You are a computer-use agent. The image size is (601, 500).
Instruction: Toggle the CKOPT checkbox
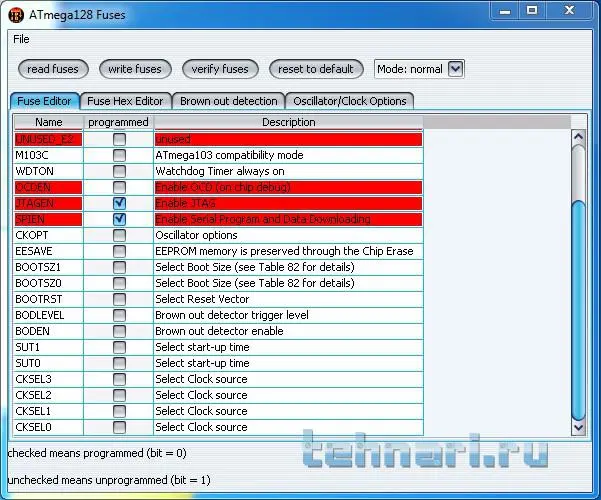click(x=119, y=235)
